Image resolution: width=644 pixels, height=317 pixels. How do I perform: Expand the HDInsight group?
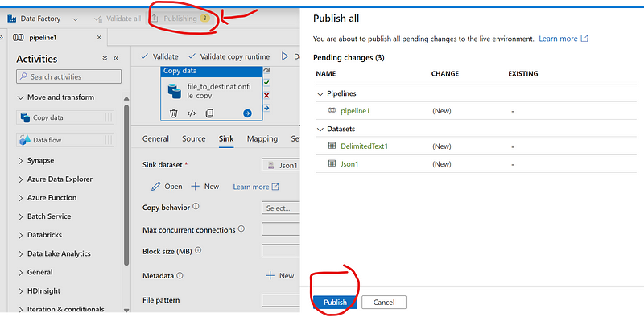click(x=21, y=291)
